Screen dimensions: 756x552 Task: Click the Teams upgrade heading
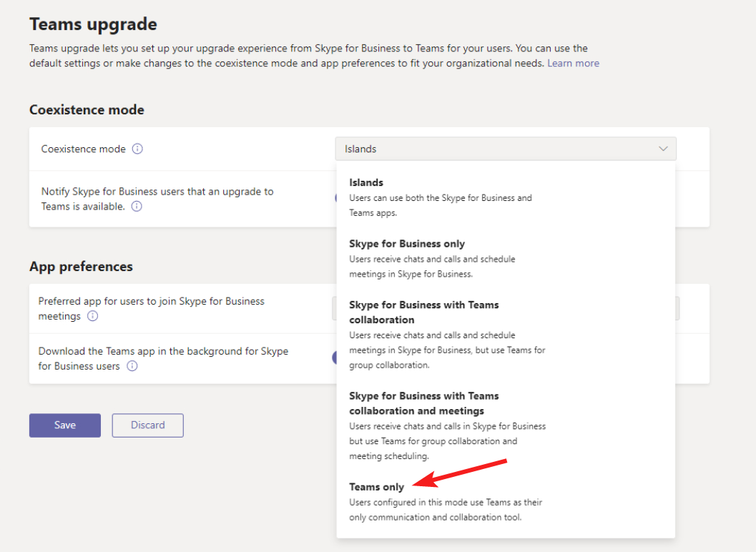93,24
